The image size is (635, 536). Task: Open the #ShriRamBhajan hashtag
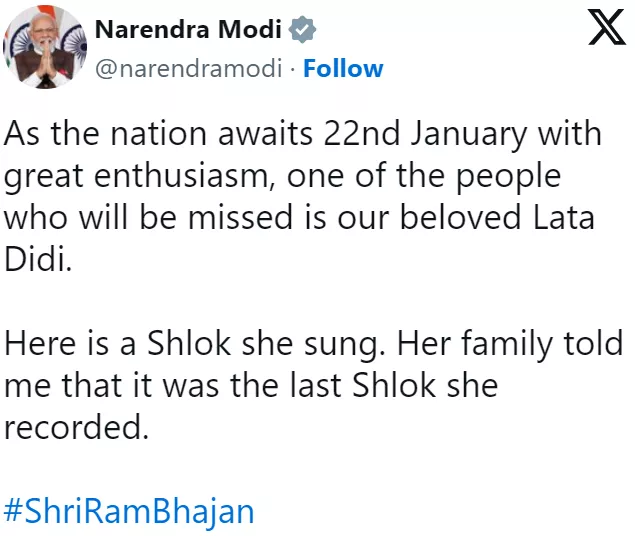(129, 512)
